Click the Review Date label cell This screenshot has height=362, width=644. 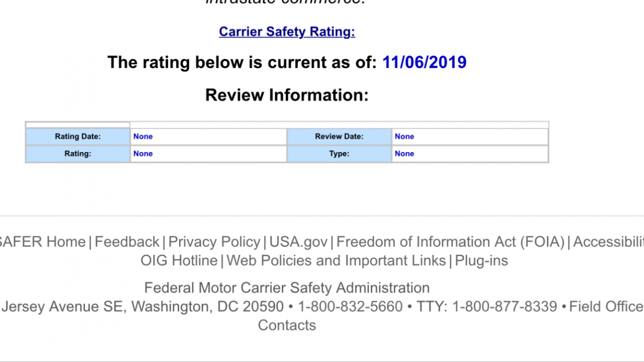click(339, 136)
